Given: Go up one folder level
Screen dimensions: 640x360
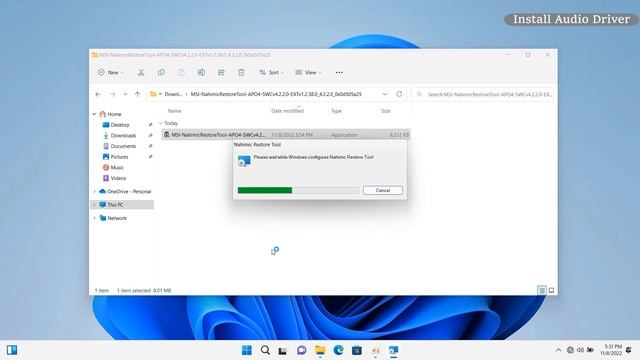Looking at the screenshot, I should point(138,94).
